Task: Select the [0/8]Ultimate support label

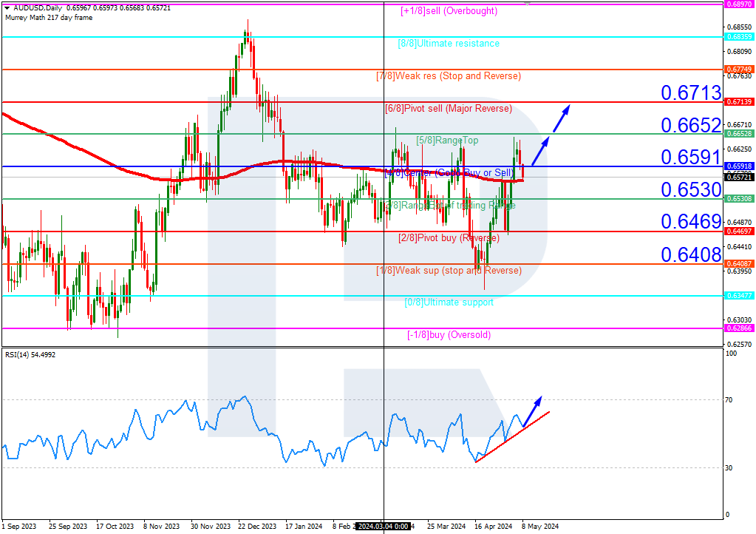Action: click(x=449, y=302)
